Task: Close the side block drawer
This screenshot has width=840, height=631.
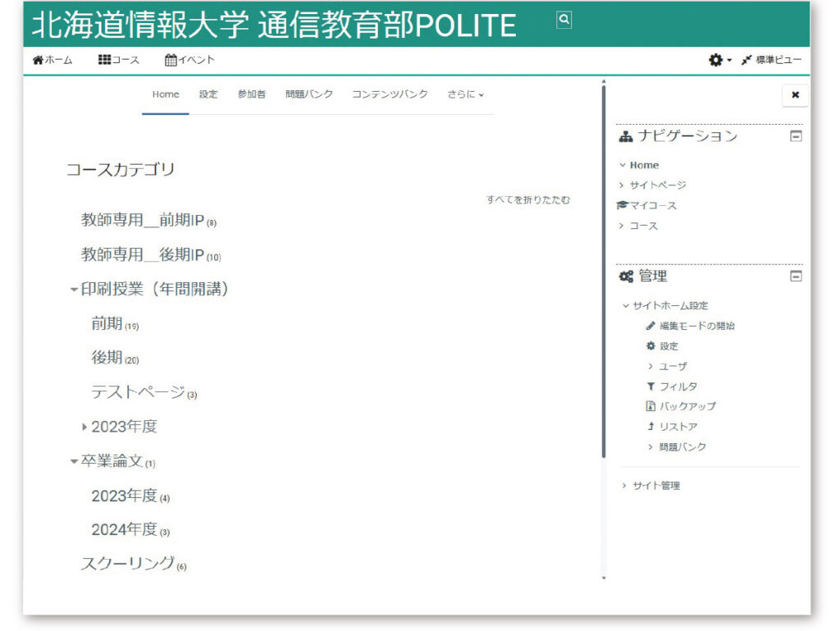Action: 795,95
